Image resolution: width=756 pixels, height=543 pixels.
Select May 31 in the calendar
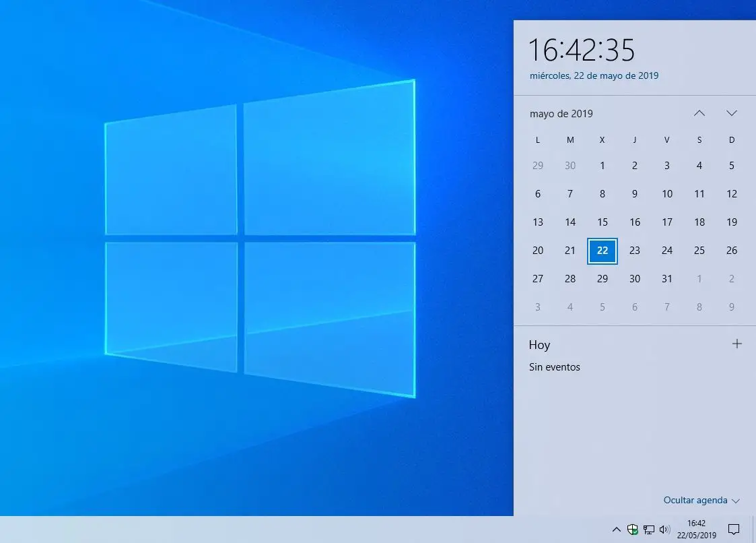coord(667,278)
